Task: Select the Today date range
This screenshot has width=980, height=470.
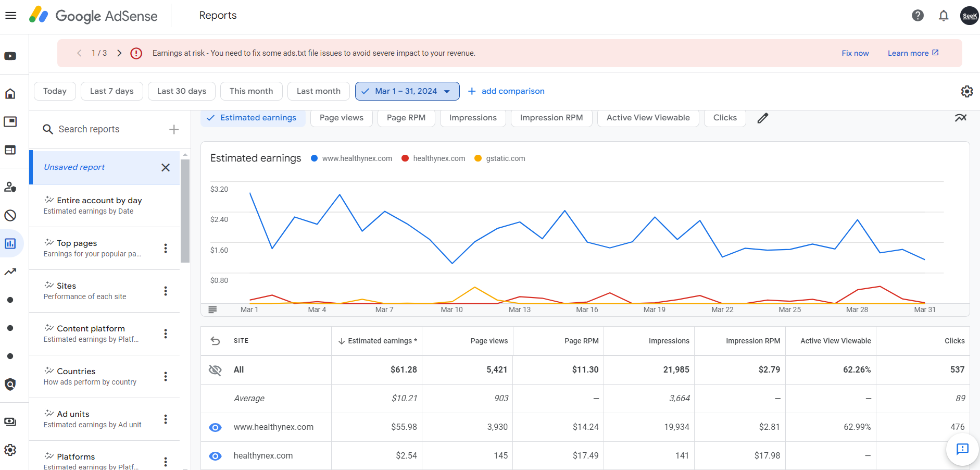Action: [x=55, y=91]
